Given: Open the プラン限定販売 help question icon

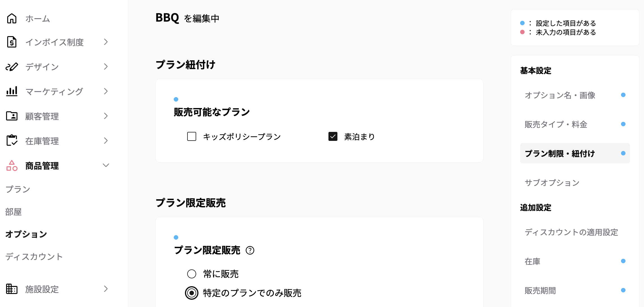Looking at the screenshot, I should pyautogui.click(x=250, y=251).
